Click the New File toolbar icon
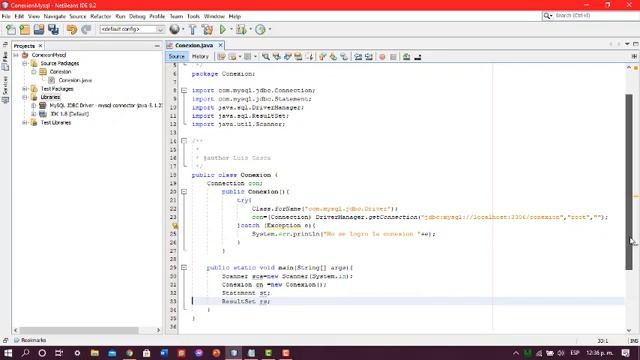640x360 pixels. click(x=11, y=29)
